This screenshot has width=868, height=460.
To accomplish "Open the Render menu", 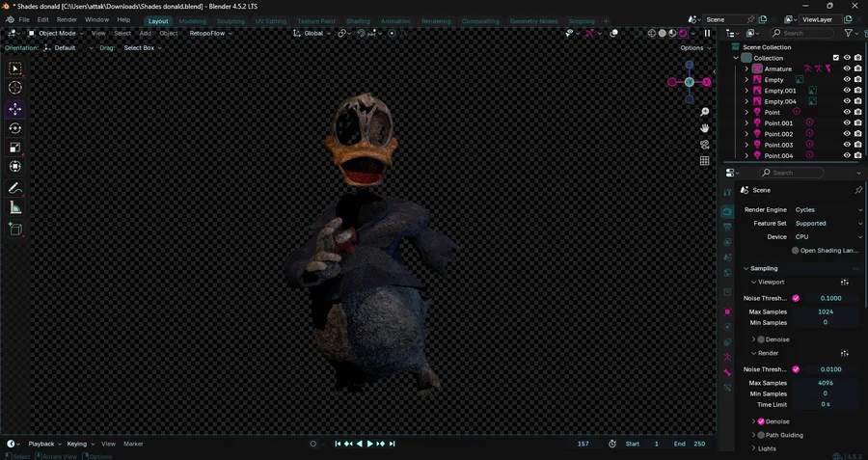I will coord(67,19).
